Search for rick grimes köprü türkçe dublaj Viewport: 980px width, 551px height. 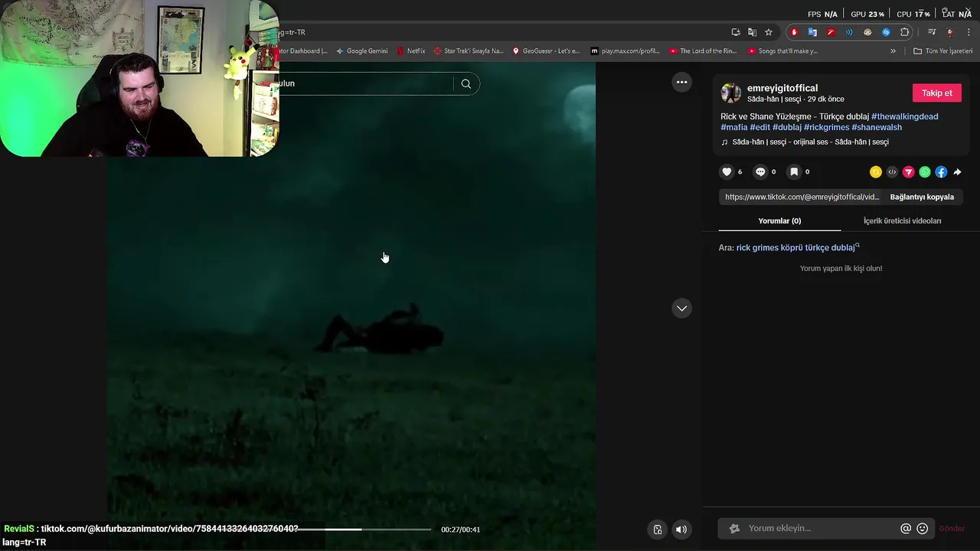[795, 248]
